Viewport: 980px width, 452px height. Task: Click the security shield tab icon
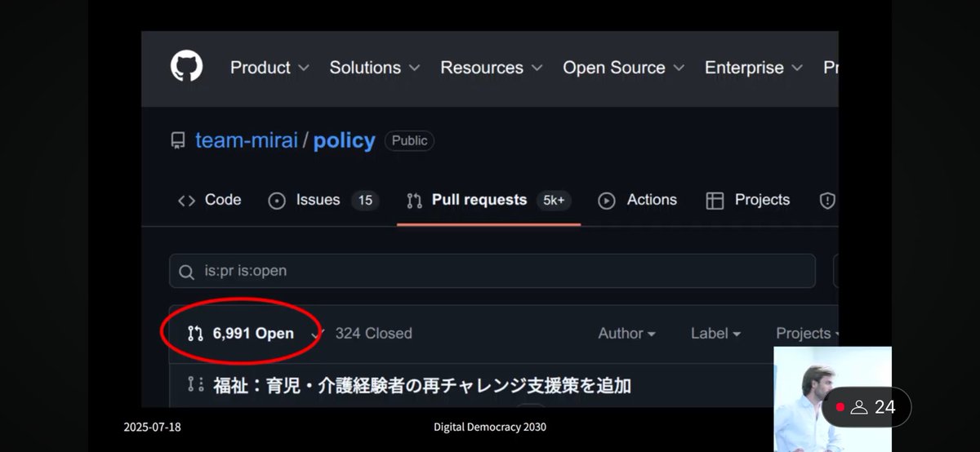click(x=827, y=201)
